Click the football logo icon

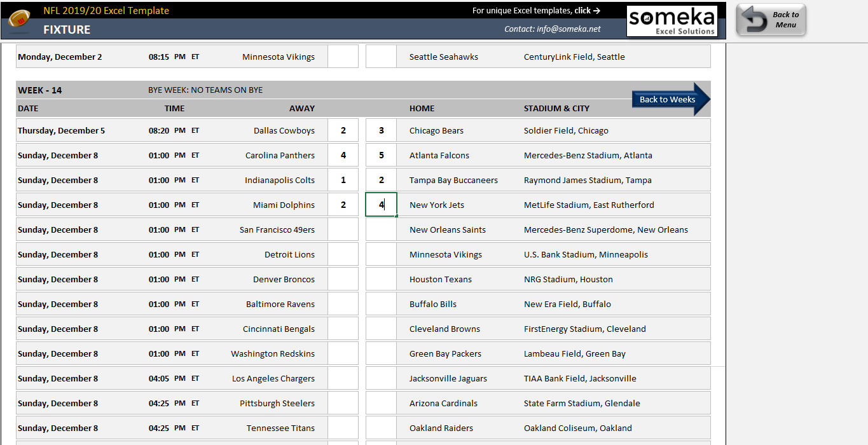[x=19, y=19]
